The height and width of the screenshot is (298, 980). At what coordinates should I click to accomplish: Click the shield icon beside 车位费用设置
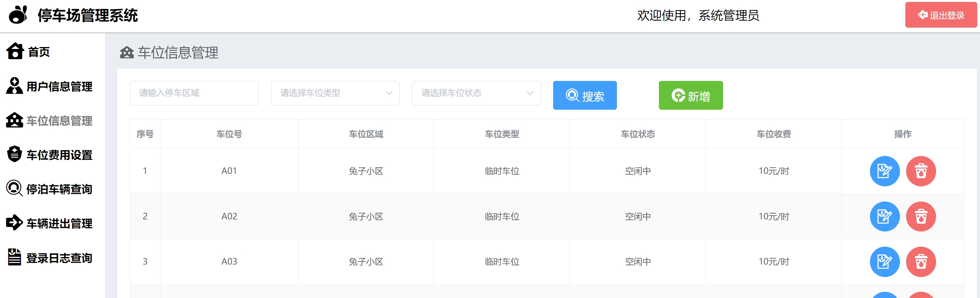click(x=14, y=154)
